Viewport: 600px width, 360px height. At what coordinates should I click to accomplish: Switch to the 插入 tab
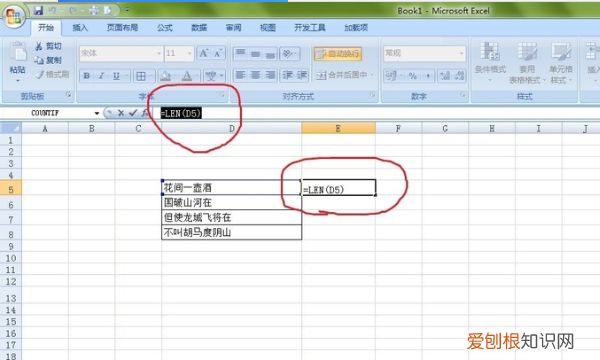[80, 28]
